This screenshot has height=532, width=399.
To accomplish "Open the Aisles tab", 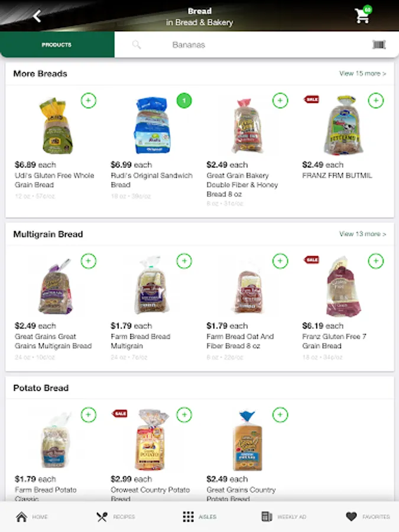I will click(200, 517).
